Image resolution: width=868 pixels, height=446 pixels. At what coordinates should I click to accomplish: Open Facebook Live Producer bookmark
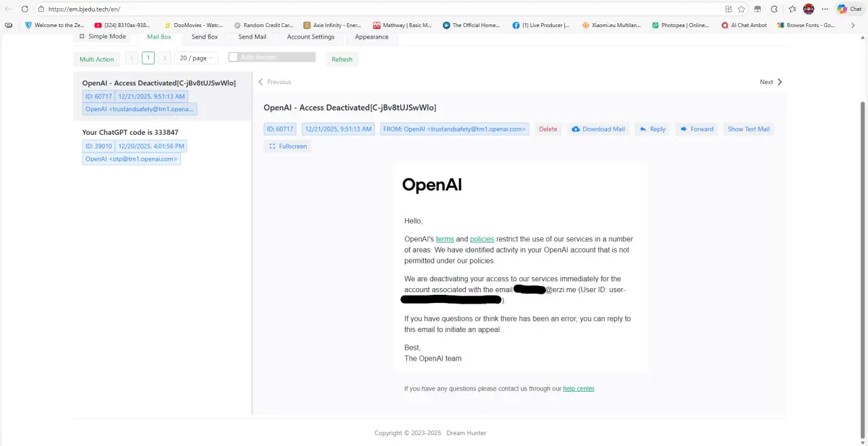pyautogui.click(x=541, y=25)
